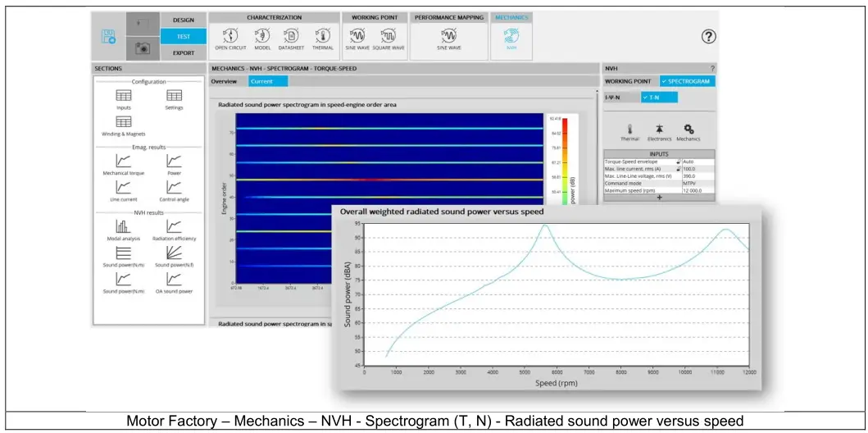Screen dimensions: 868x433
Task: Choose the T-N input option
Action: [x=659, y=98]
